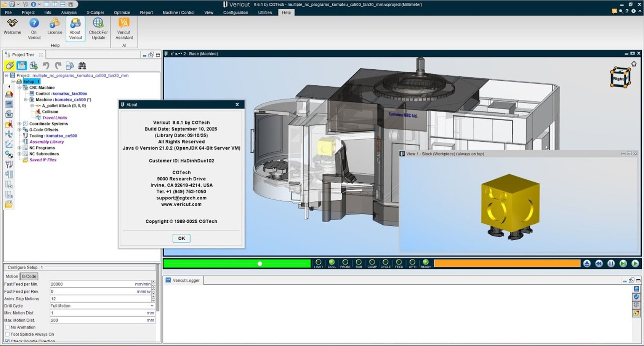Image resolution: width=644 pixels, height=346 pixels.
Task: Expand the NC Subroutines node
Action: tap(19, 154)
